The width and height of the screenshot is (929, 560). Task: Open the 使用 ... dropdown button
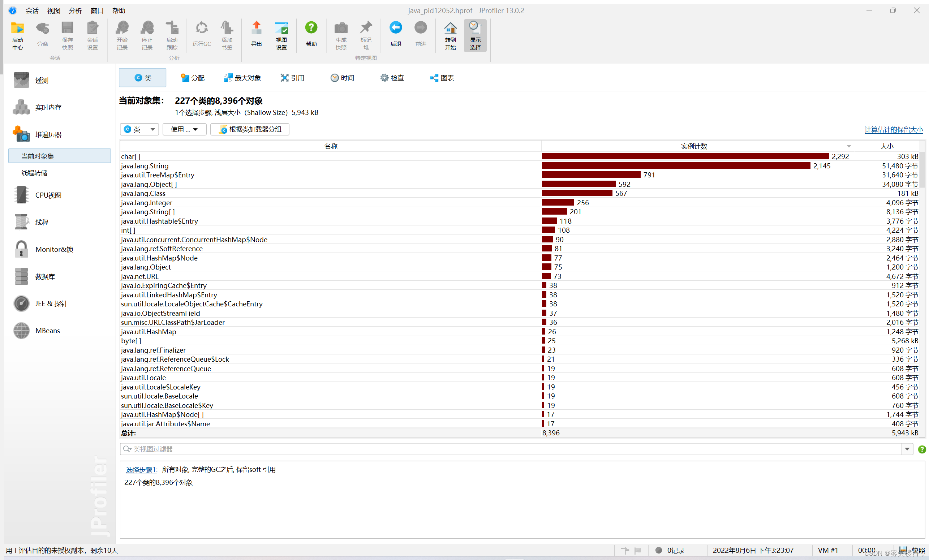184,129
